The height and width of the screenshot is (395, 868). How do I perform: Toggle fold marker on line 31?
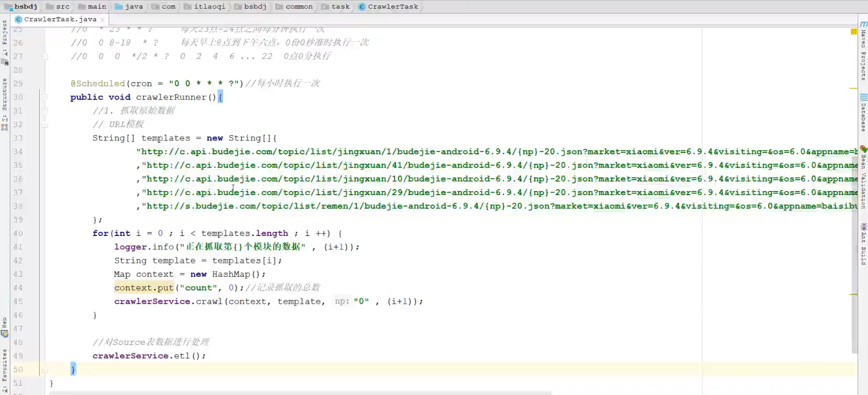(45, 110)
